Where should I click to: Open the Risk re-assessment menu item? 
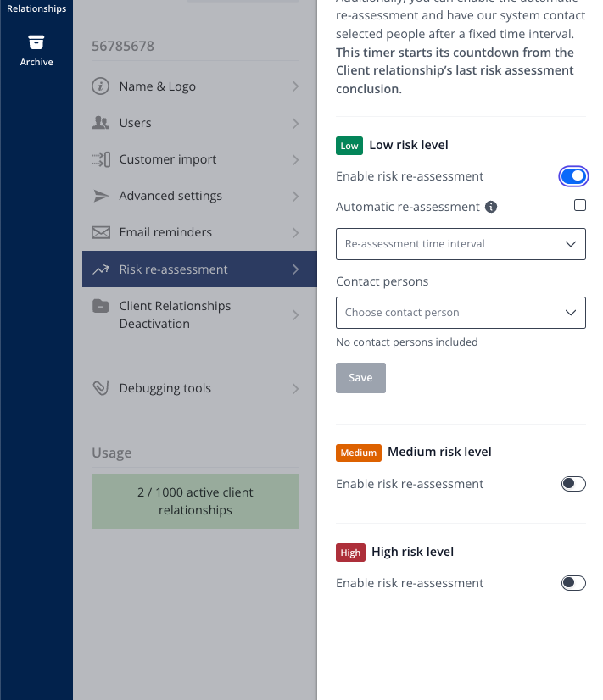199,269
